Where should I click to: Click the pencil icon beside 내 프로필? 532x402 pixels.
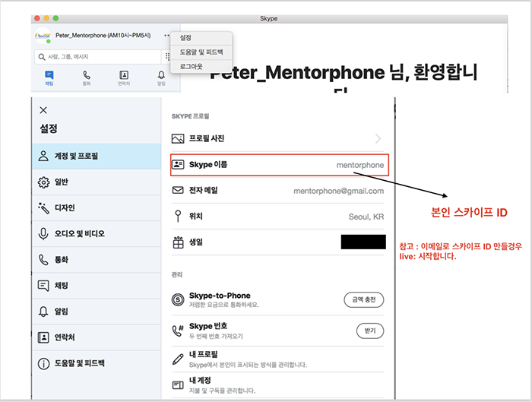point(178,359)
